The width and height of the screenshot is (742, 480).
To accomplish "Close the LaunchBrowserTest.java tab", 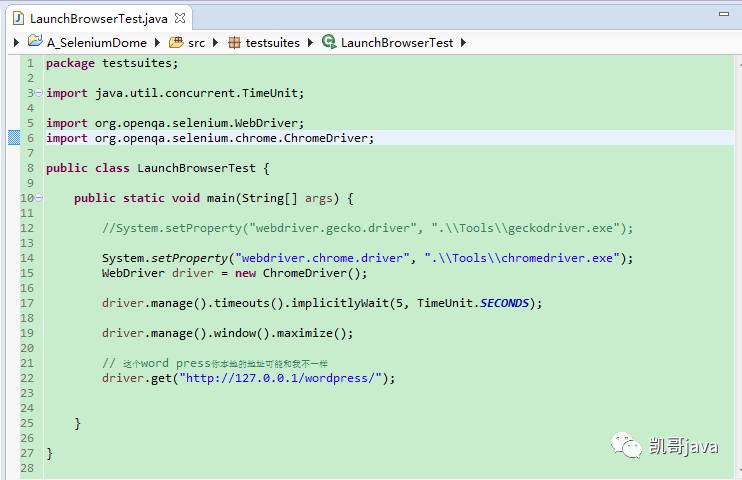I will click(x=180, y=18).
